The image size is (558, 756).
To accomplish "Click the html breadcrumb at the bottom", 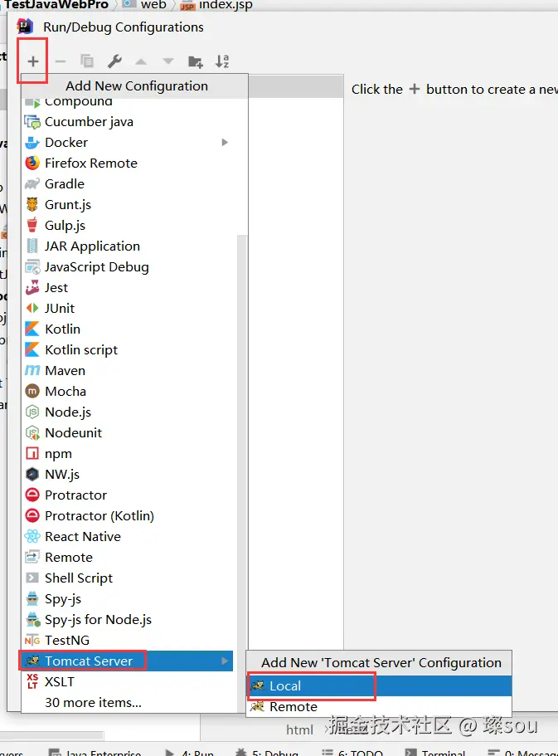I will click(x=299, y=730).
